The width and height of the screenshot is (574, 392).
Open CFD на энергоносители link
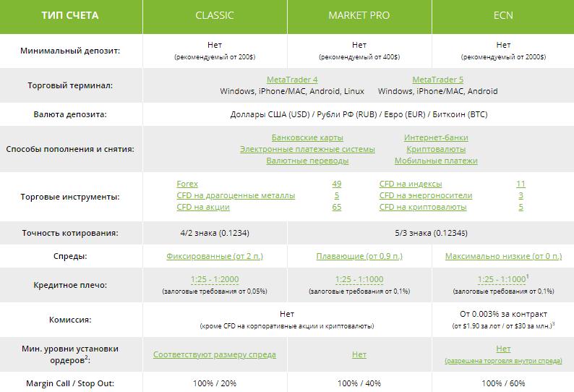(x=426, y=195)
